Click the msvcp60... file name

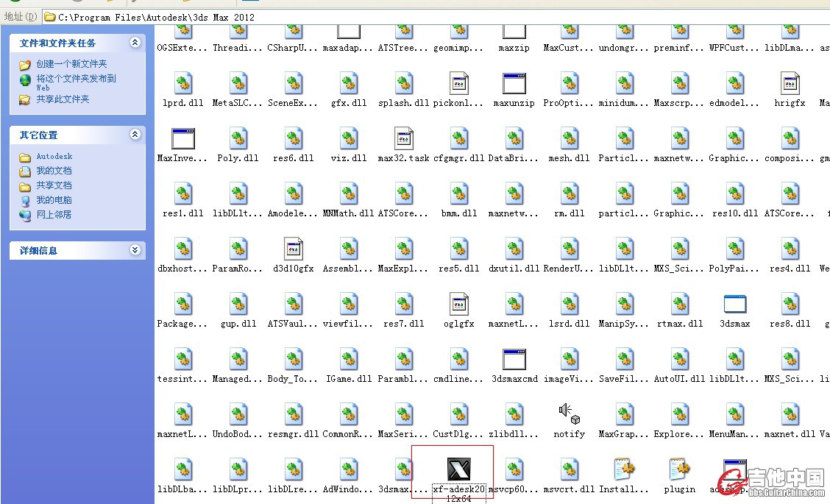513,489
